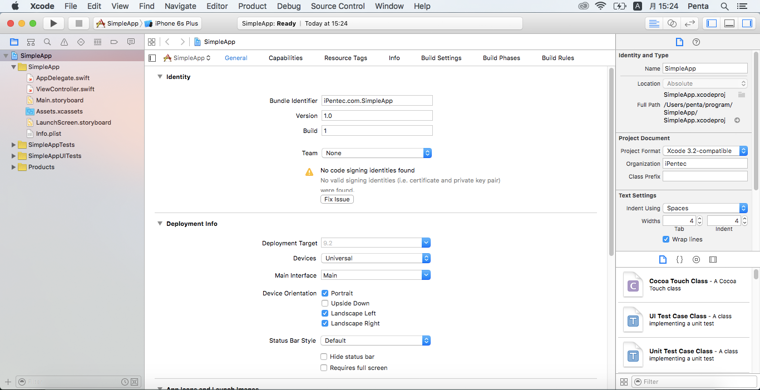This screenshot has width=760, height=390.
Task: Uncheck Landscape Left orientation
Action: coord(325,313)
